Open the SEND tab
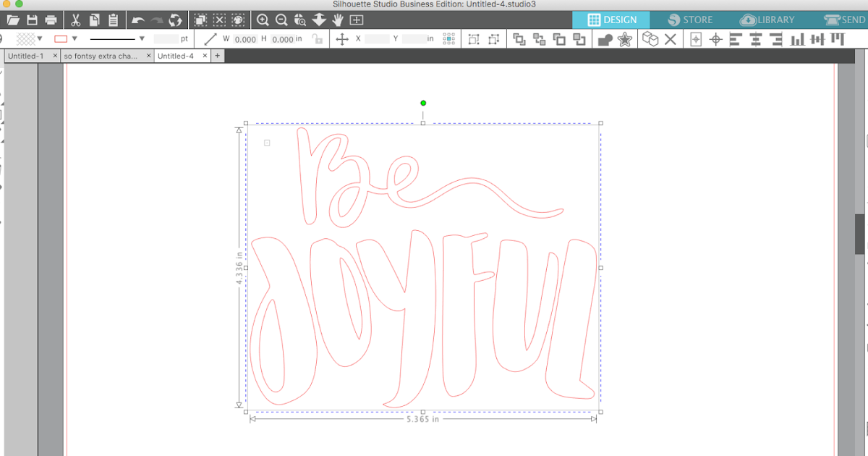This screenshot has height=456, width=868. tap(843, 20)
